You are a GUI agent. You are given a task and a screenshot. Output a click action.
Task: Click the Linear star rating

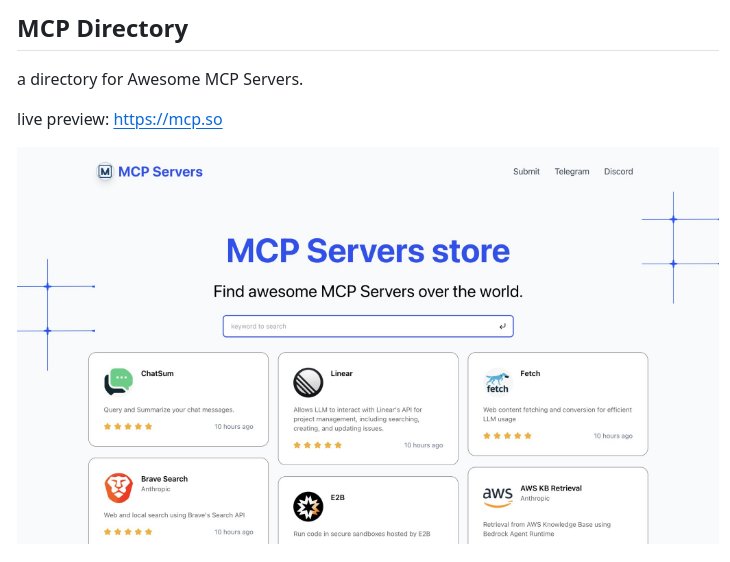(x=318, y=445)
